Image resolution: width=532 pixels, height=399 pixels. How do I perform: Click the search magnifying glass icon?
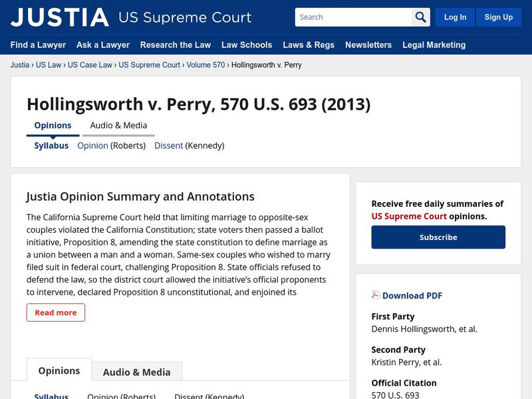[420, 17]
